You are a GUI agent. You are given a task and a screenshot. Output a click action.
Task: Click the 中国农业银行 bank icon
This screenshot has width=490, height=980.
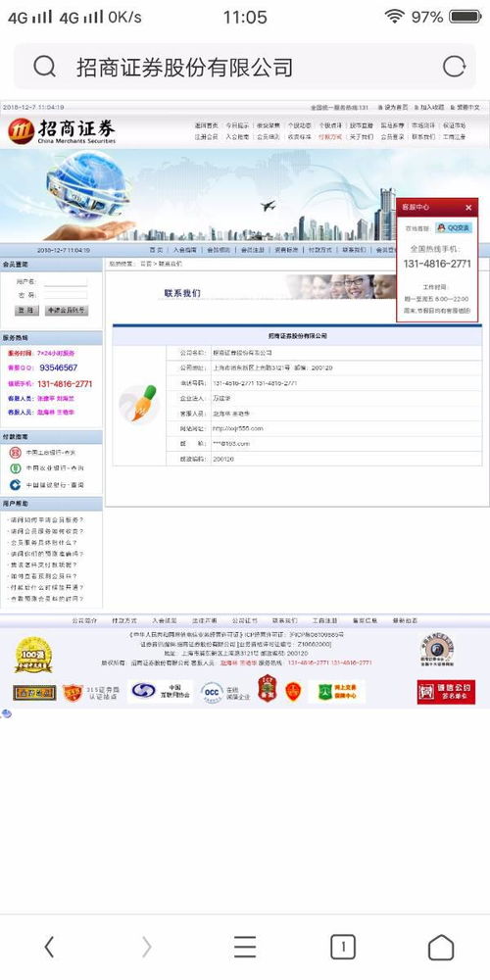tap(15, 468)
